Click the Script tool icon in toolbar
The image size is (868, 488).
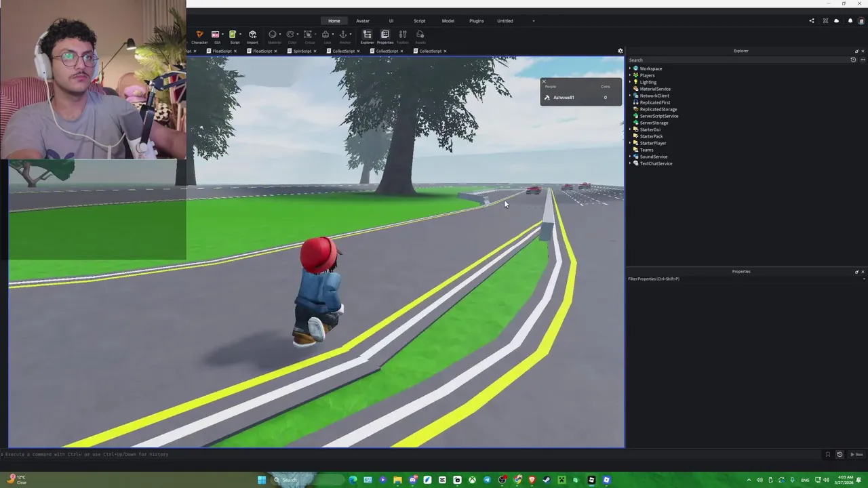pos(233,35)
